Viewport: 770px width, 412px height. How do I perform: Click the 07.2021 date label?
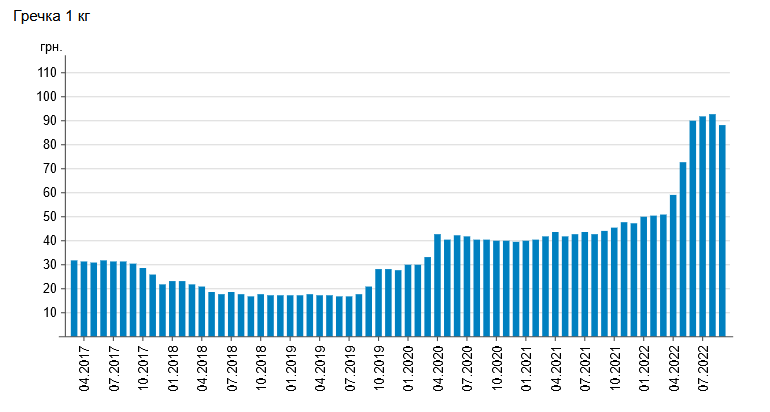click(585, 368)
